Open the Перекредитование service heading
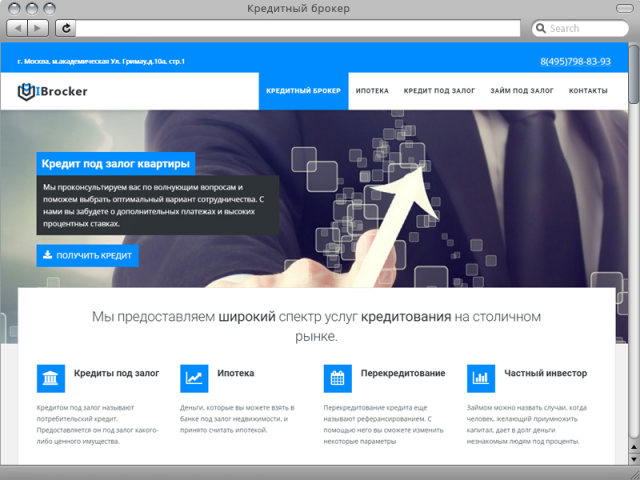Viewport: 640px width, 480px height. 403,373
